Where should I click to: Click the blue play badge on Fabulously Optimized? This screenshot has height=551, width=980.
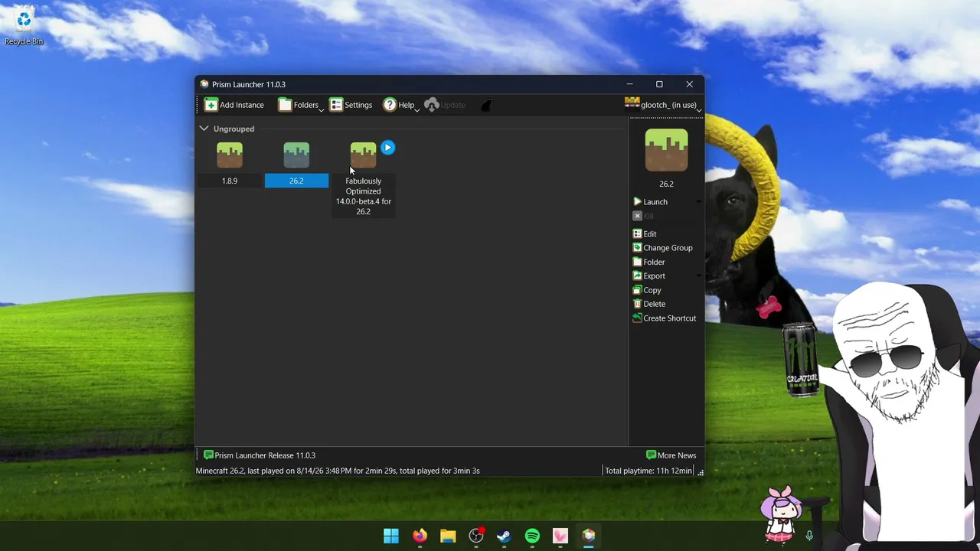pos(387,148)
